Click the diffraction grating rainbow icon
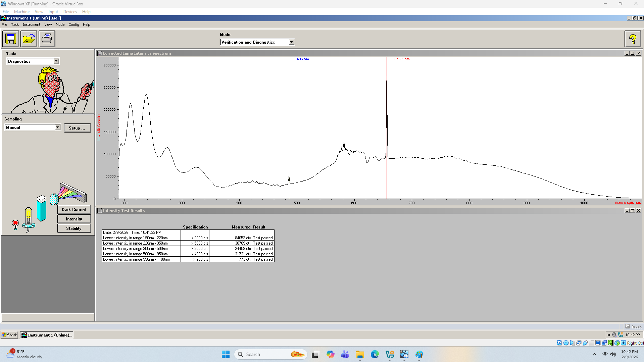 click(70, 191)
